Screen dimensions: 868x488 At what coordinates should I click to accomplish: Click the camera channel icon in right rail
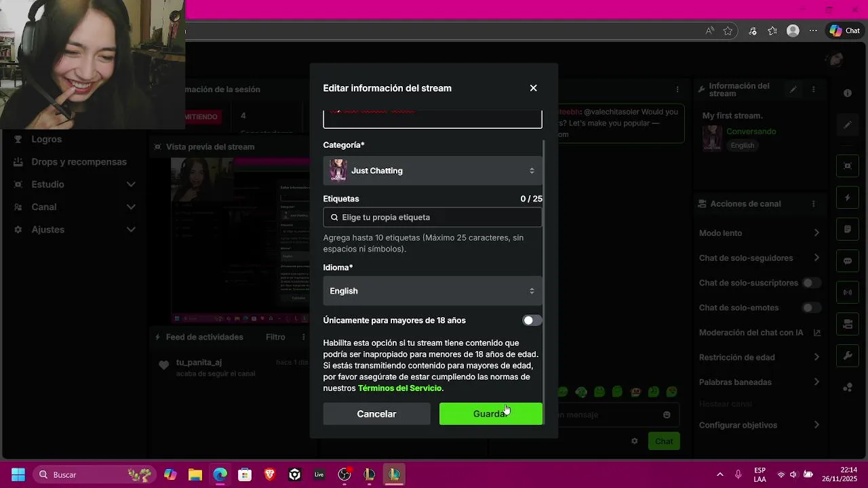coord(848,324)
